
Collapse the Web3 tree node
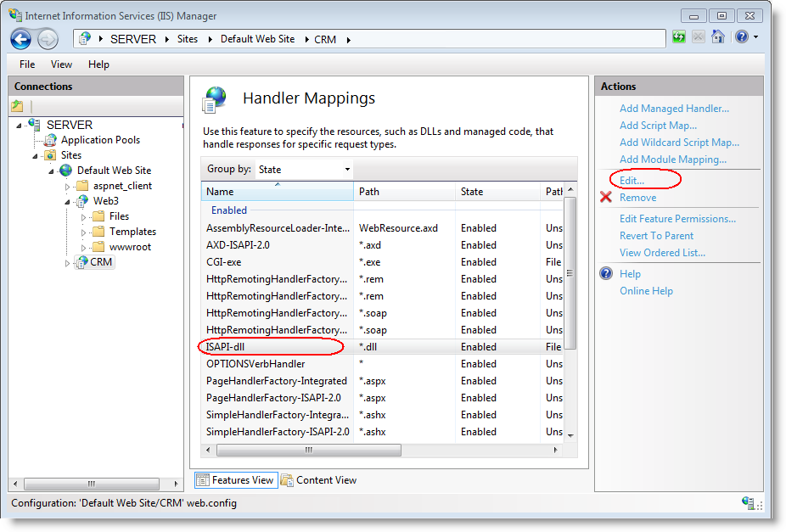coord(68,202)
